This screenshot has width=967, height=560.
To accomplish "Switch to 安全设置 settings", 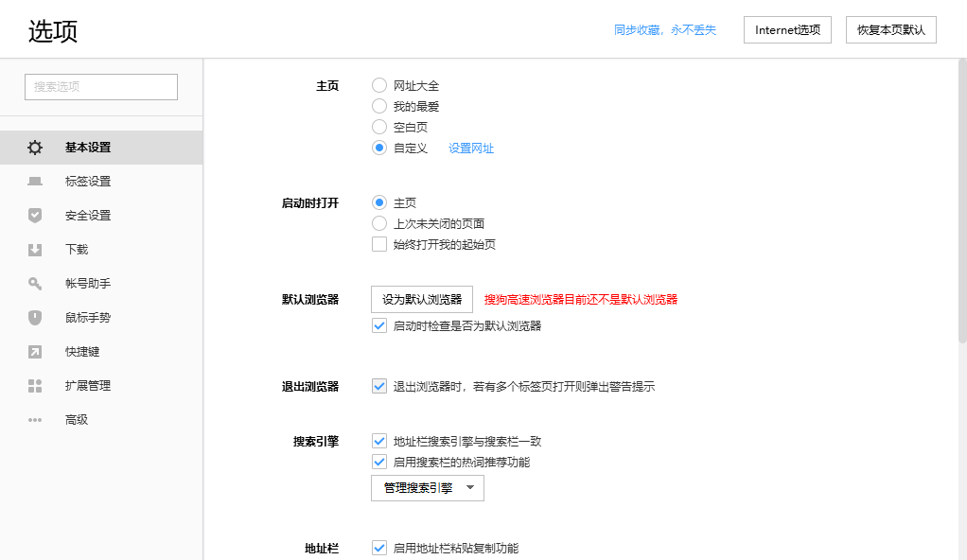I will point(101,216).
